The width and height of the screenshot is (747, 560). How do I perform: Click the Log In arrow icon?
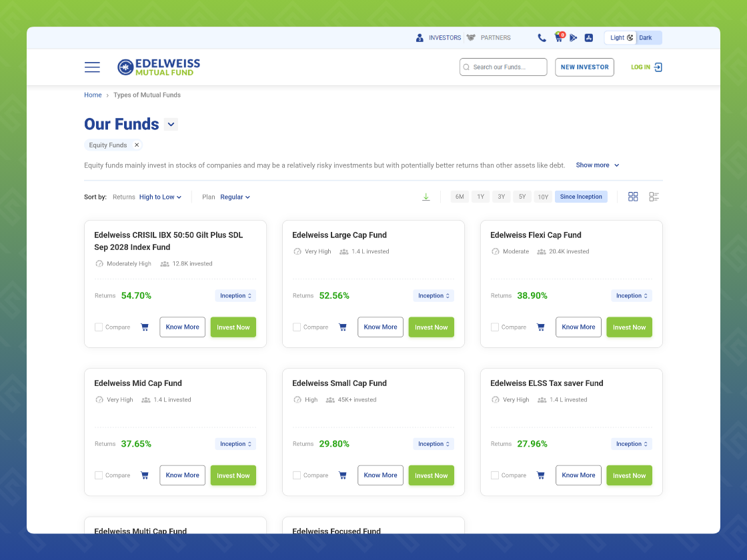[x=658, y=67]
